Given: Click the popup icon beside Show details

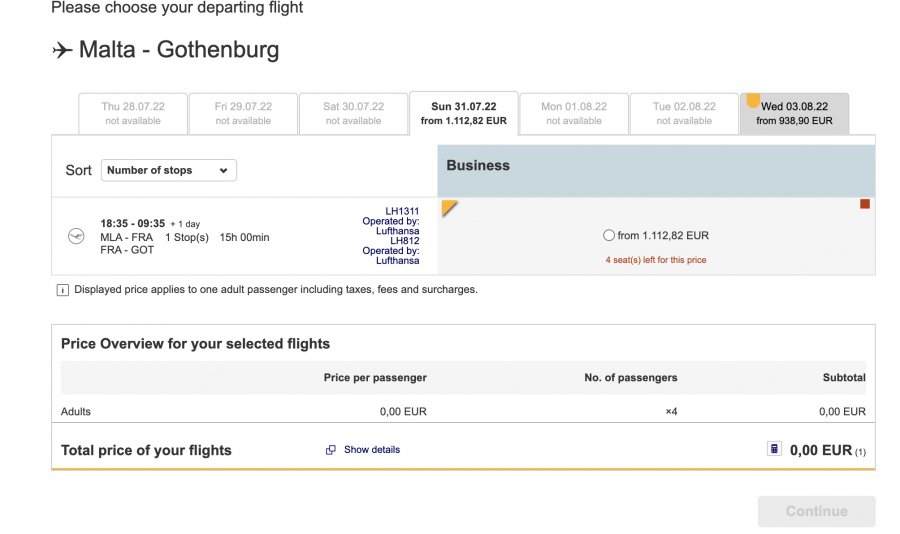Looking at the screenshot, I should 331,450.
